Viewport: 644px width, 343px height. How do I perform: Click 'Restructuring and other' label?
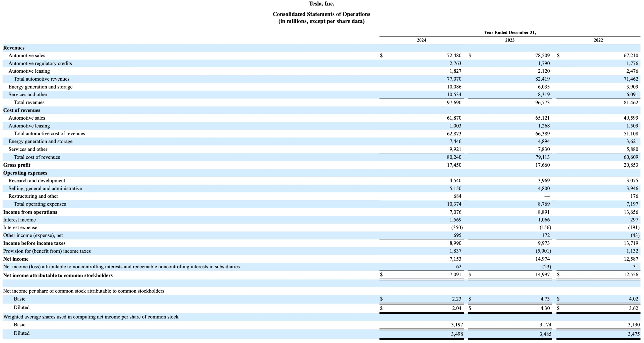coord(33,196)
